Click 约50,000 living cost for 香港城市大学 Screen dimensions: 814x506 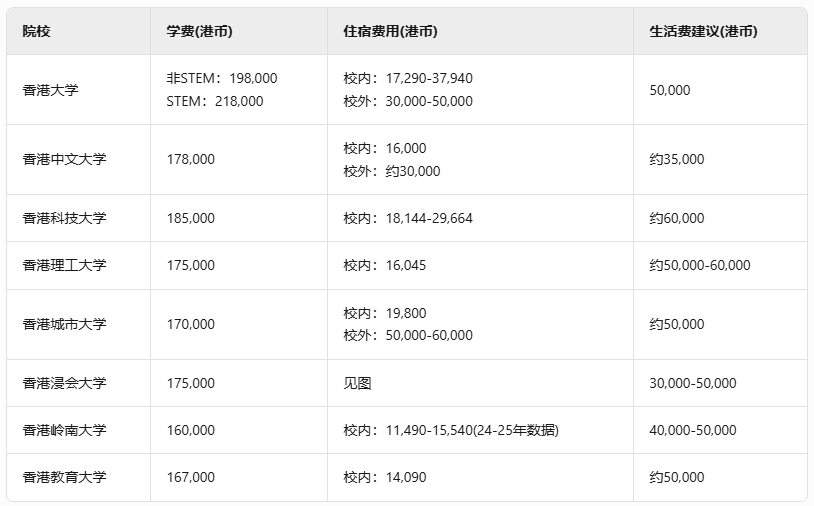[x=677, y=324]
